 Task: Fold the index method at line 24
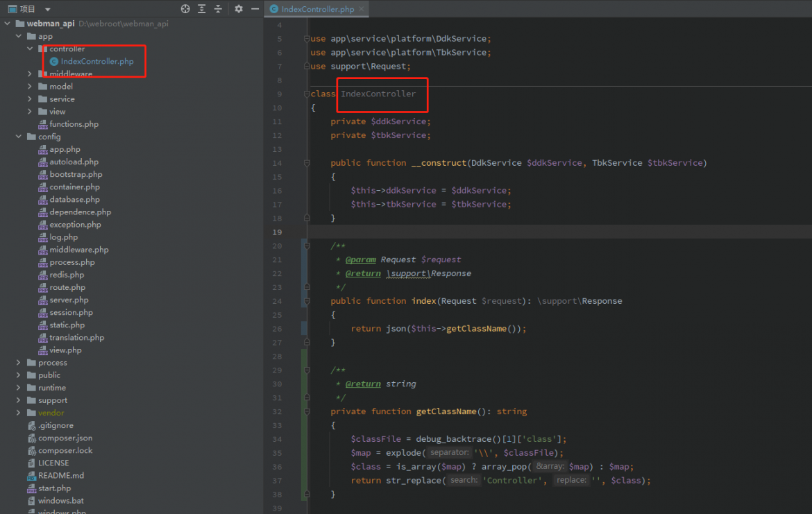[307, 301]
